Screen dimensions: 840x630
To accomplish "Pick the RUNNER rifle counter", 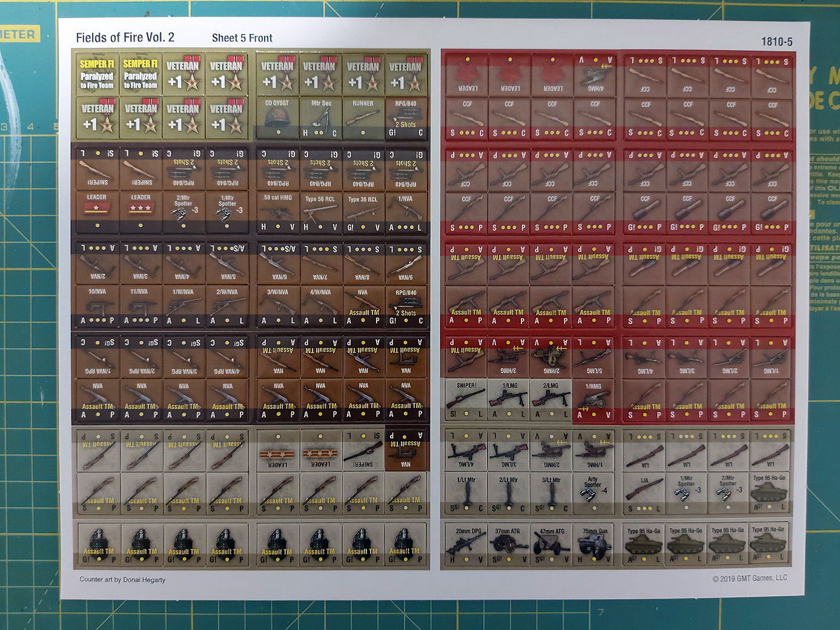I will tap(363, 118).
